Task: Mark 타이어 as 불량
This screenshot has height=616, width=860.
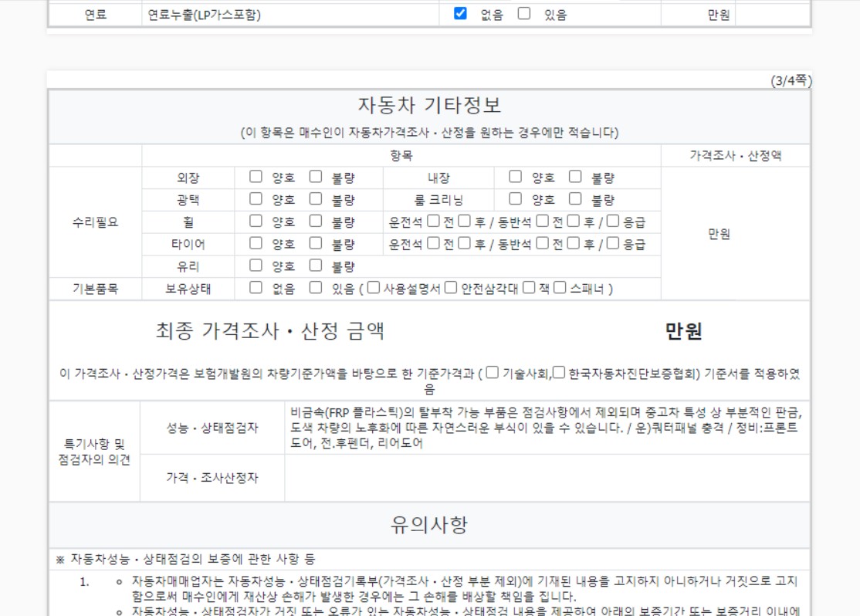Action: (316, 244)
